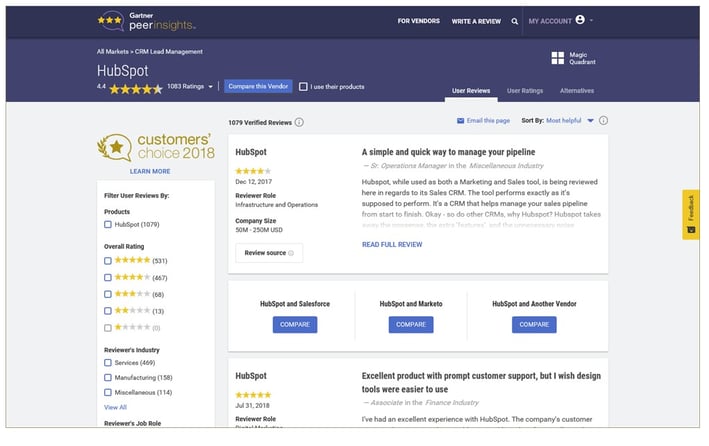This screenshot has width=709, height=446.
Task: Click info icon next to Verified Reviews
Action: tap(299, 122)
